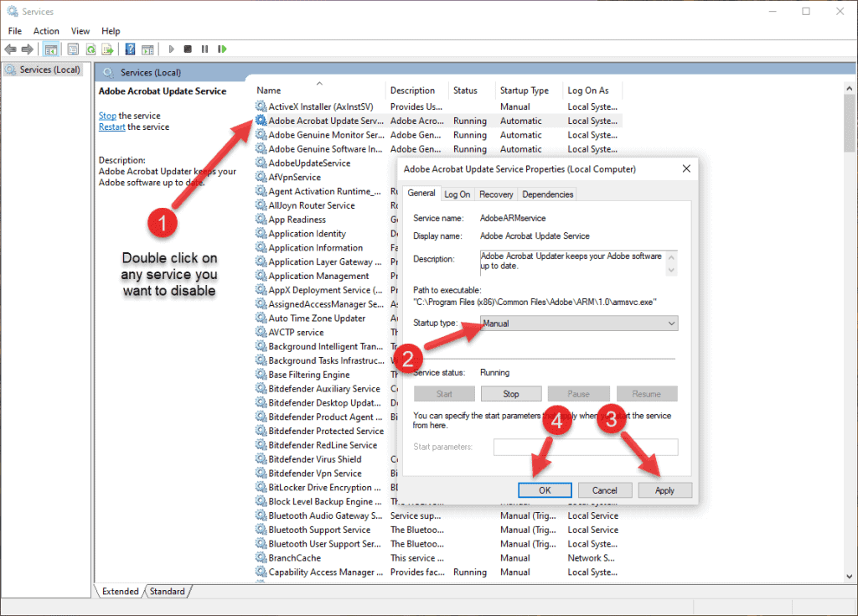858x616 pixels.
Task: Open the Action menu
Action: click(x=46, y=31)
